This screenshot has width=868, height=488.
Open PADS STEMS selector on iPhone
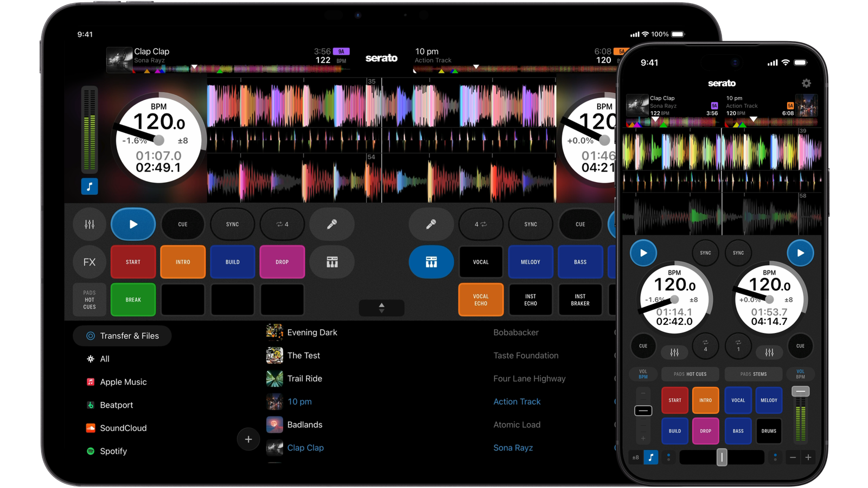[x=754, y=374]
